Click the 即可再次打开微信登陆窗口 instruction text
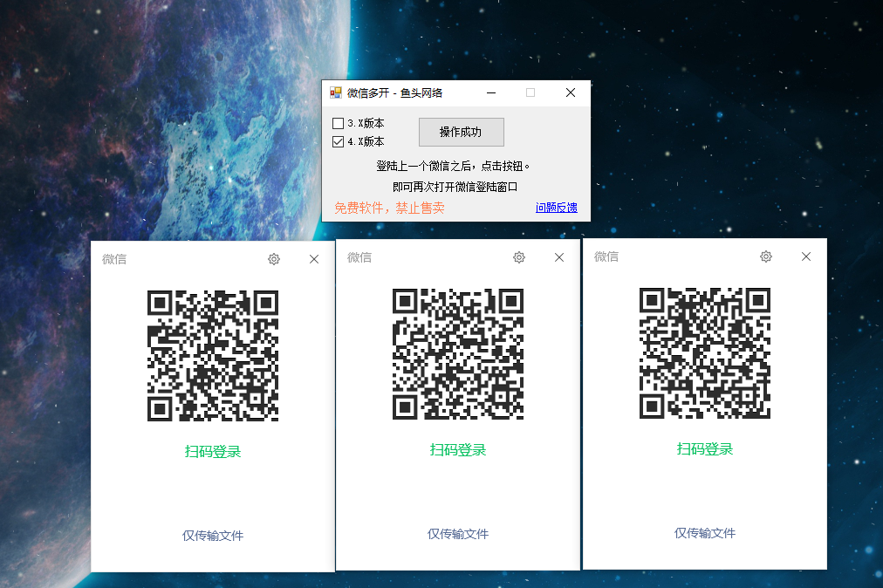 point(455,187)
